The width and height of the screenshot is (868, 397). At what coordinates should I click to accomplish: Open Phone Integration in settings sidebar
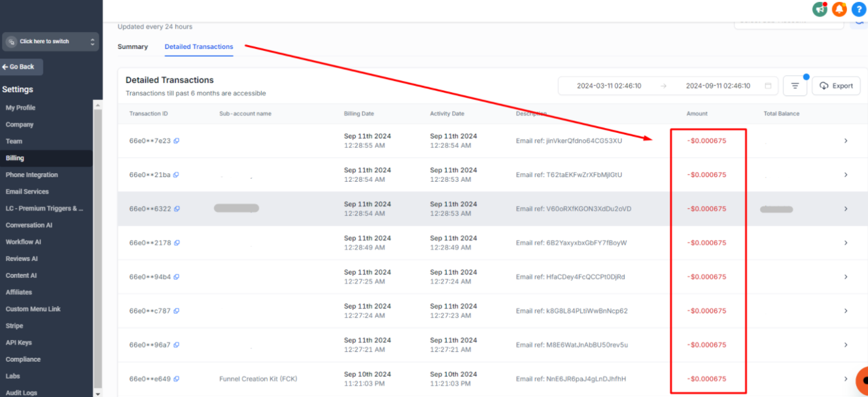[32, 175]
